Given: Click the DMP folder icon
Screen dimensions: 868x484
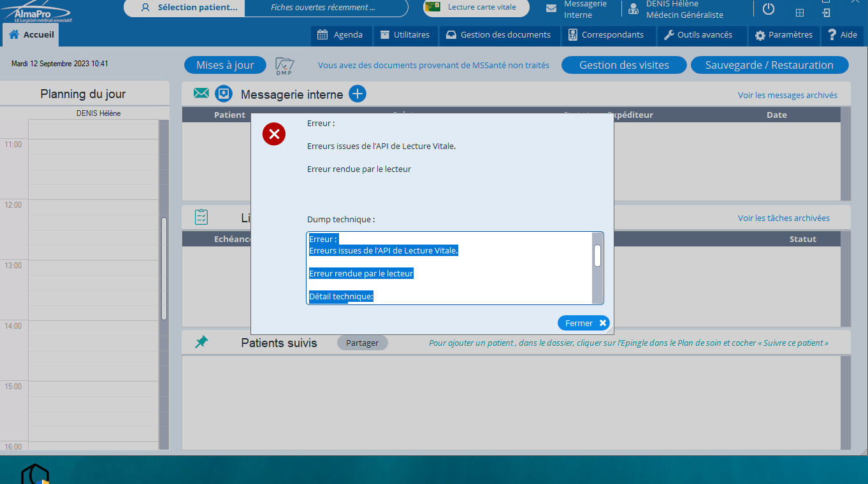Looking at the screenshot, I should 284,66.
